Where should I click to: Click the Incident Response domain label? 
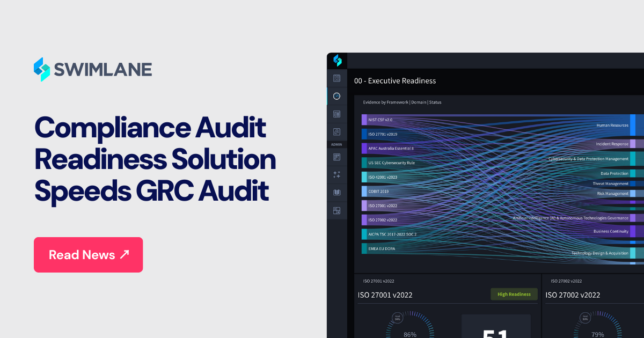click(612, 144)
